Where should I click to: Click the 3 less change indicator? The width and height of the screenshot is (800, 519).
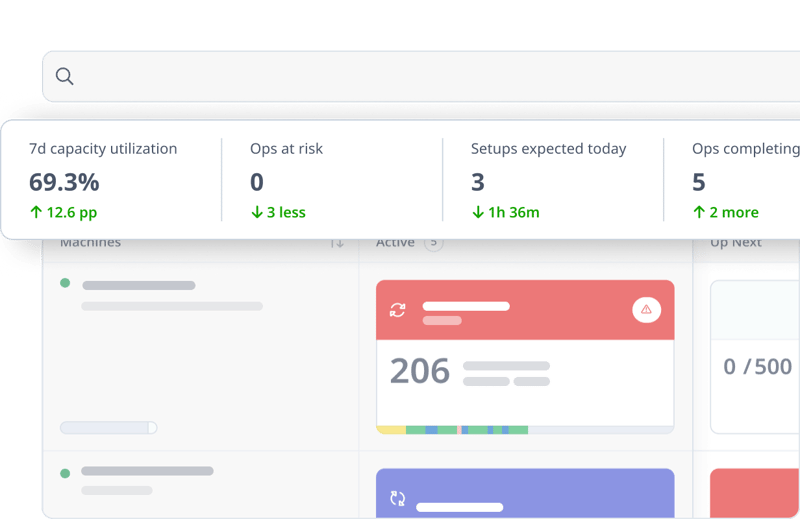pyautogui.click(x=278, y=212)
